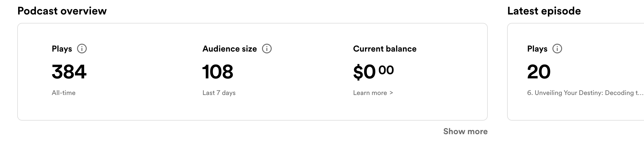Select the 384 all-time plays number
The image size is (644, 158).
pyautogui.click(x=69, y=72)
